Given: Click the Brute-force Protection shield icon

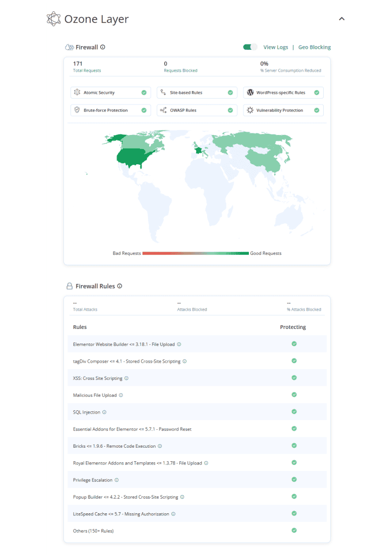Looking at the screenshot, I should [x=77, y=109].
